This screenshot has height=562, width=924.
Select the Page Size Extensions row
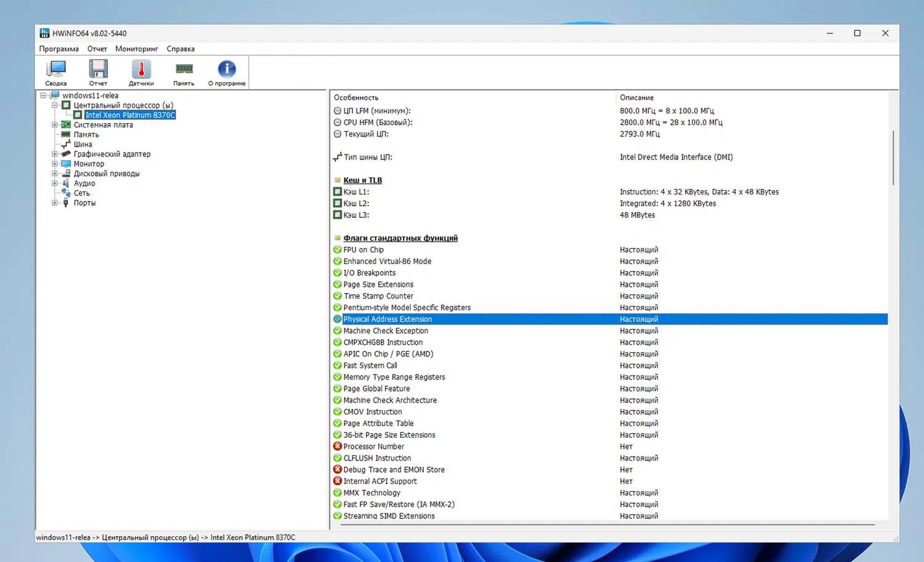pyautogui.click(x=610, y=284)
